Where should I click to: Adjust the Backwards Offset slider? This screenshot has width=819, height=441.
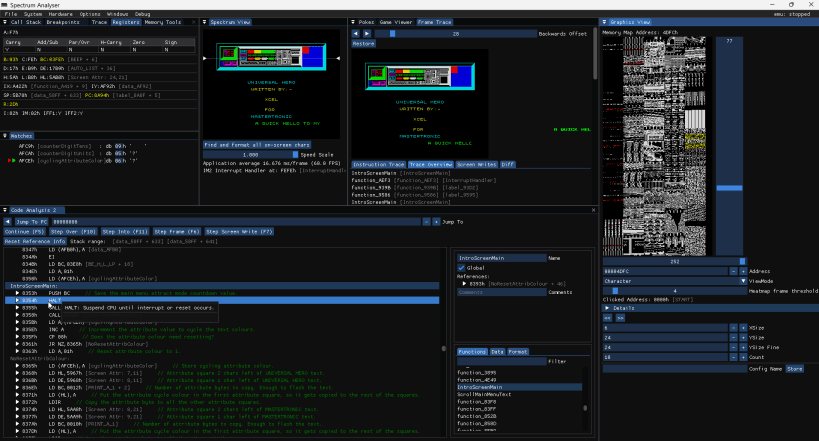(455, 33)
